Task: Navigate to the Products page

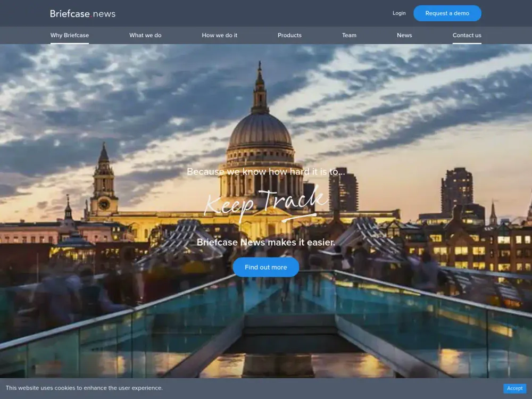Action: coord(289,35)
